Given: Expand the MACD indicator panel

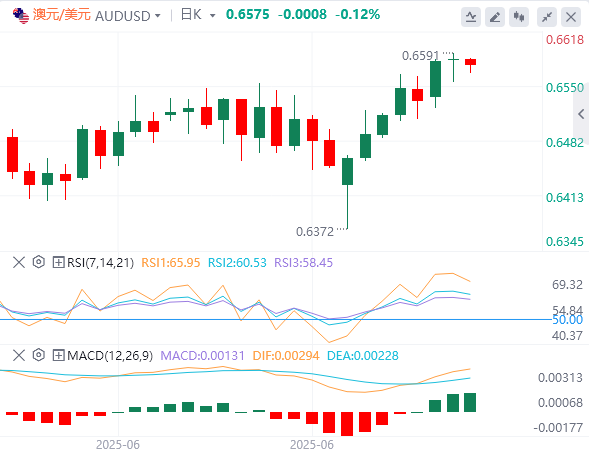Looking at the screenshot, I should pyautogui.click(x=58, y=355).
